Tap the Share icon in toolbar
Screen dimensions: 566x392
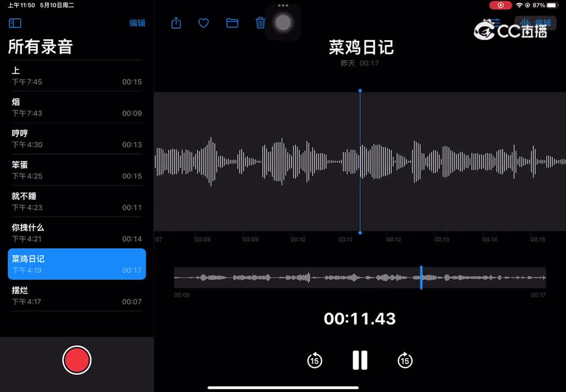click(x=176, y=23)
